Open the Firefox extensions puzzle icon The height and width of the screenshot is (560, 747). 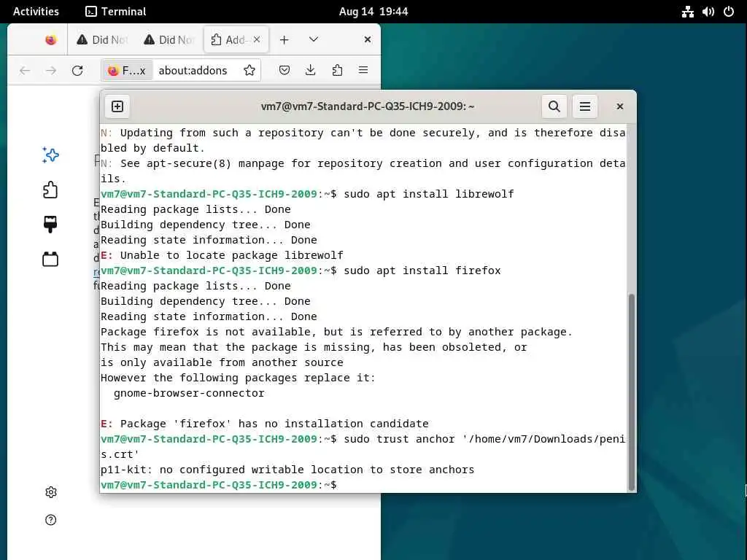(x=337, y=71)
